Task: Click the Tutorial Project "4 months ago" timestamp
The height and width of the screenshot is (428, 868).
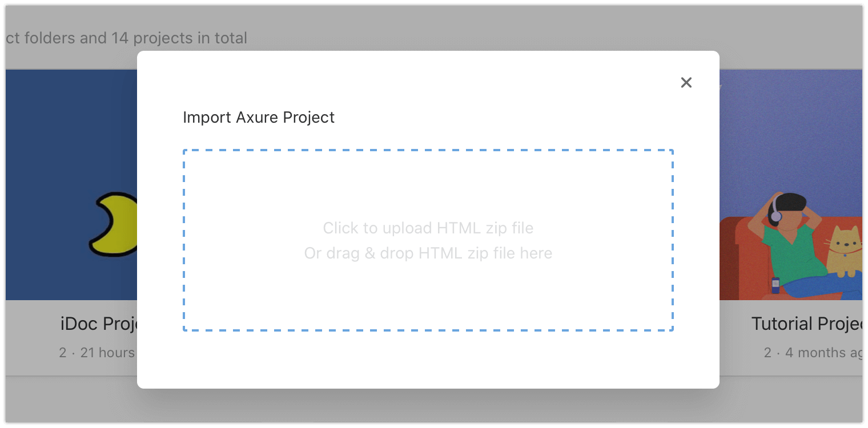Action: click(822, 352)
